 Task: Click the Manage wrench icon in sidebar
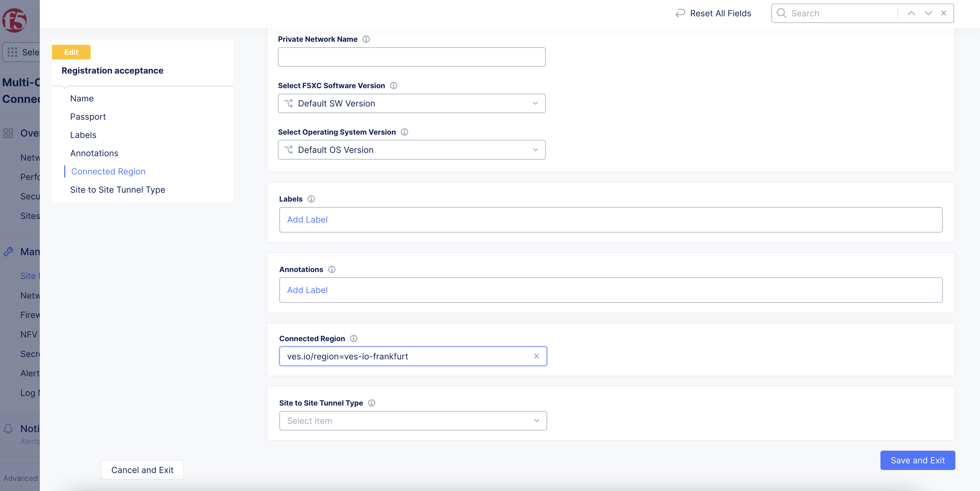[8, 252]
